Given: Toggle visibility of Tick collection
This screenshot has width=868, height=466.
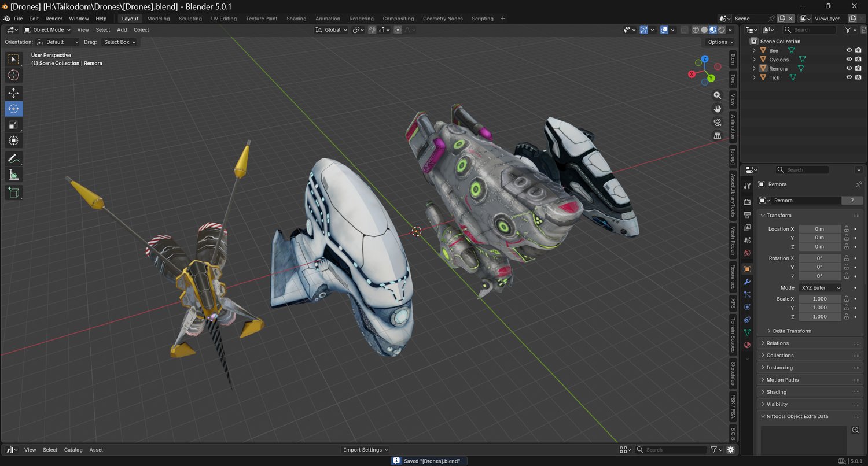Looking at the screenshot, I should click(849, 77).
